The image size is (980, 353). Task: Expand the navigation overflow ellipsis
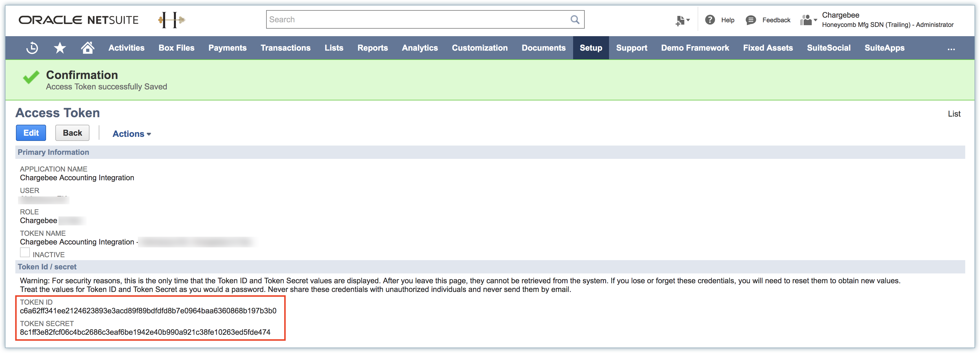(951, 48)
